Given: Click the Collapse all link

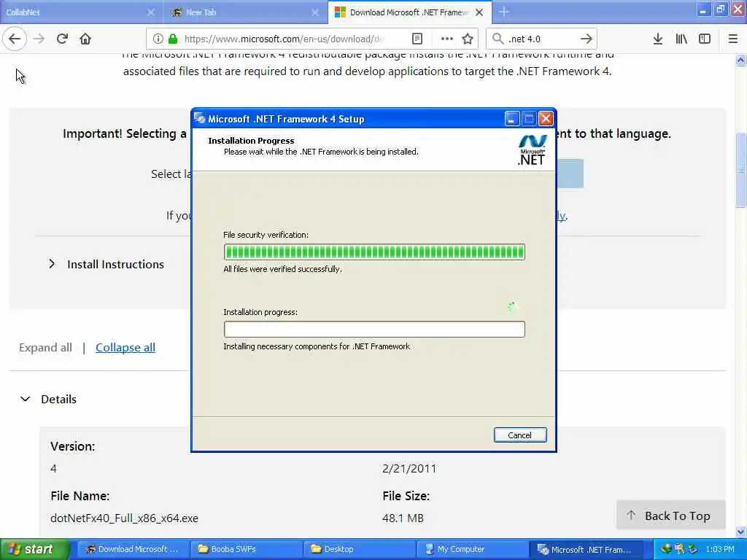Looking at the screenshot, I should (x=125, y=348).
